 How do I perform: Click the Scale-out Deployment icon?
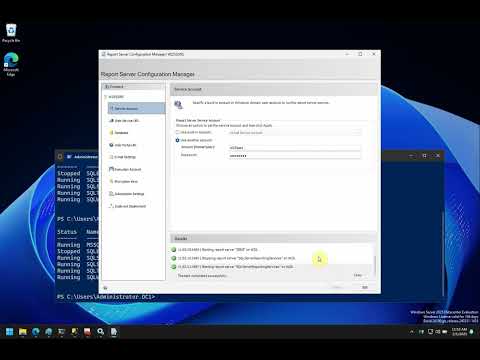click(111, 206)
